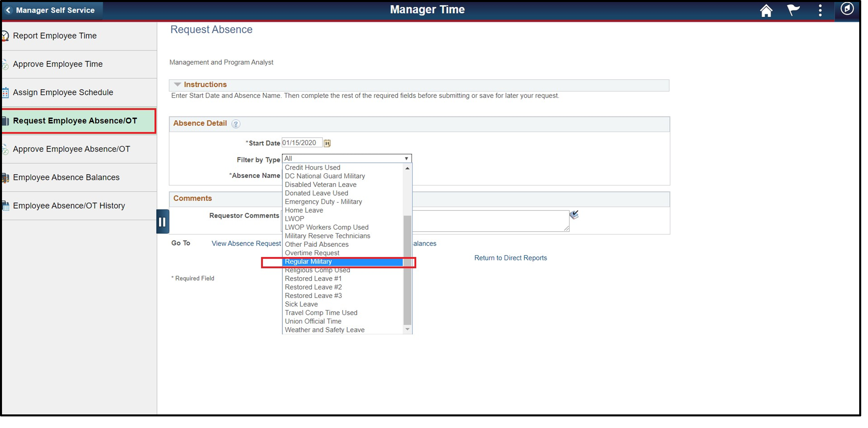This screenshot has width=868, height=428.
Task: Select LWOP from the type list
Action: pos(294,218)
